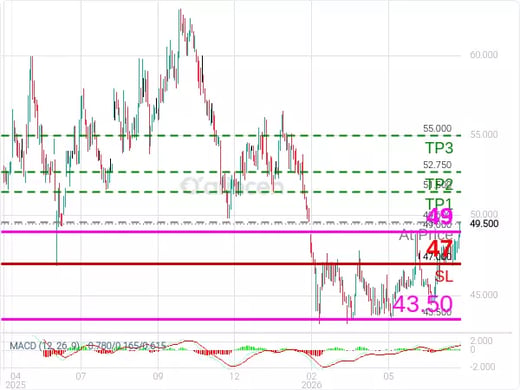The height and width of the screenshot is (390, 520).
Task: Select the red SL label
Action: click(x=444, y=276)
